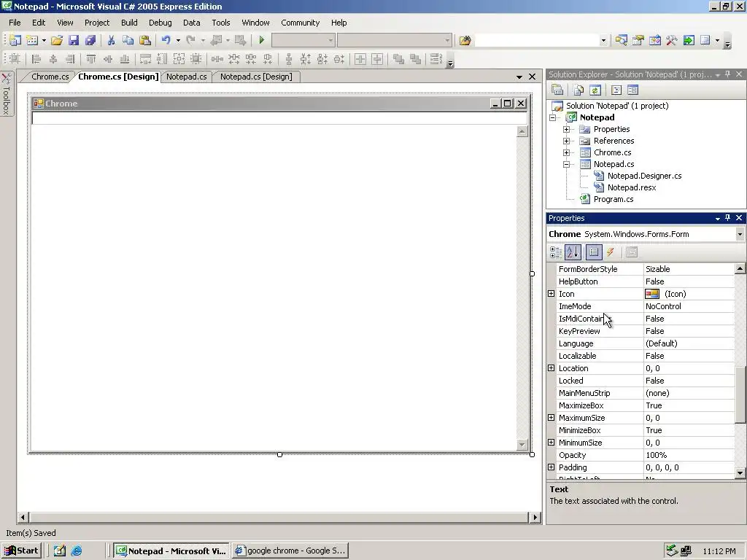The width and height of the screenshot is (747, 560).
Task: Select Program.cs in Solution Explorer
Action: (x=613, y=199)
